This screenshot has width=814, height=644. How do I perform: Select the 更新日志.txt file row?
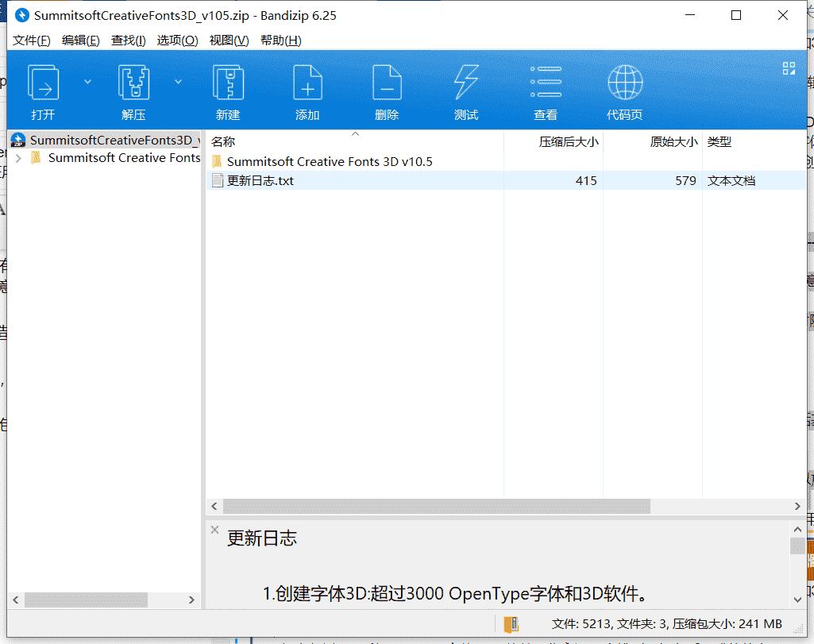pos(506,180)
